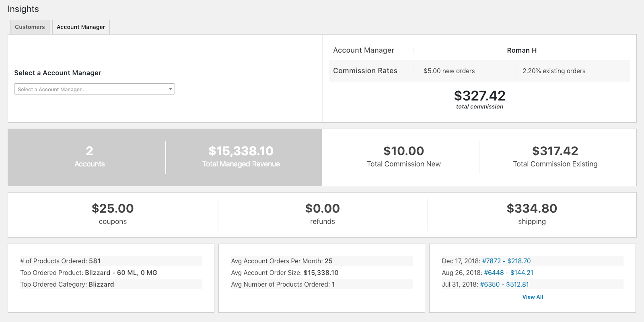Open order link #7872 - $218.70

[506, 261]
